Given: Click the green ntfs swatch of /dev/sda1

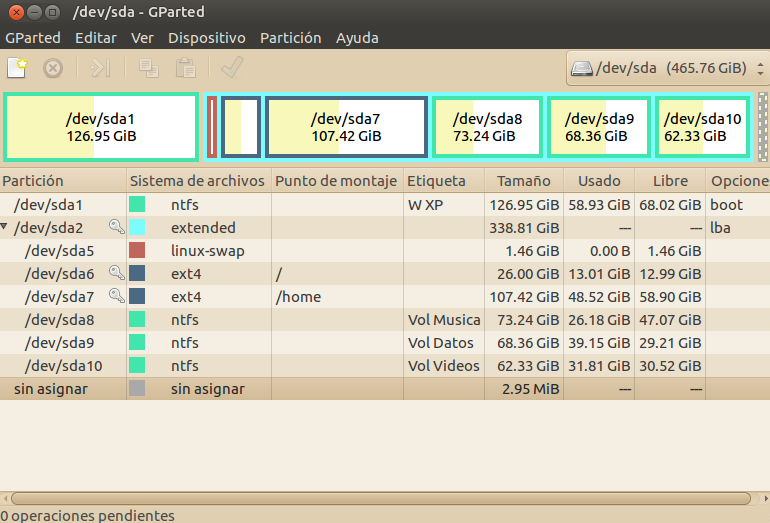Looking at the screenshot, I should click(x=137, y=204).
